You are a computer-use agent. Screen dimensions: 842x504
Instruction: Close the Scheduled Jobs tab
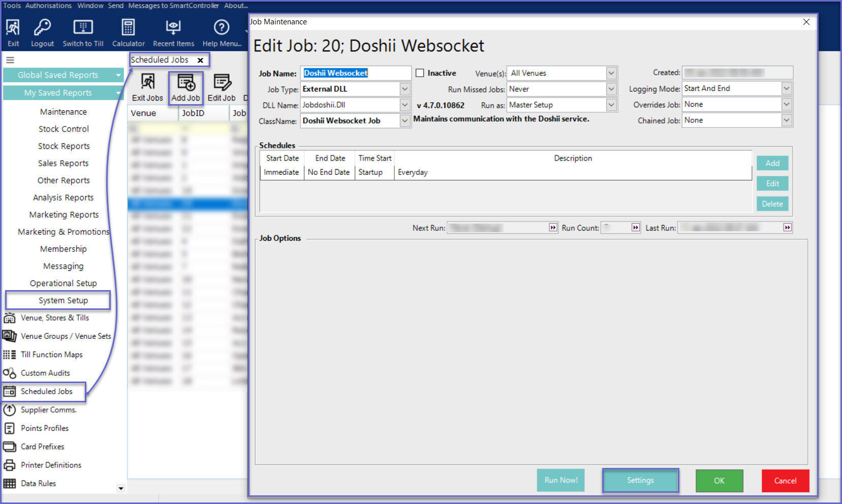[200, 60]
